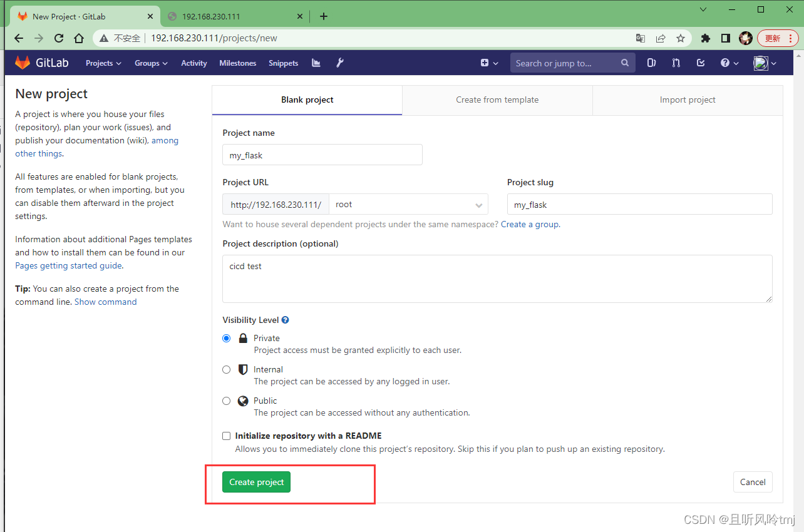Click the merge requests icon in navbar

[x=676, y=63]
